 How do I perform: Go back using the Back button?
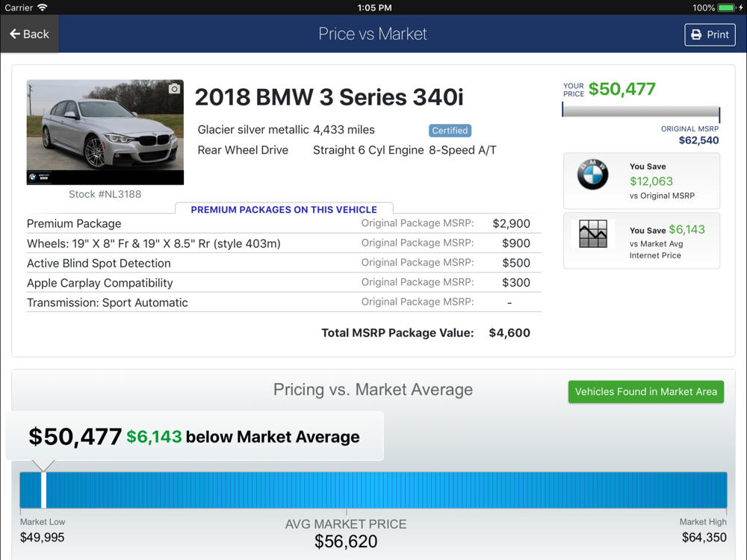click(29, 34)
